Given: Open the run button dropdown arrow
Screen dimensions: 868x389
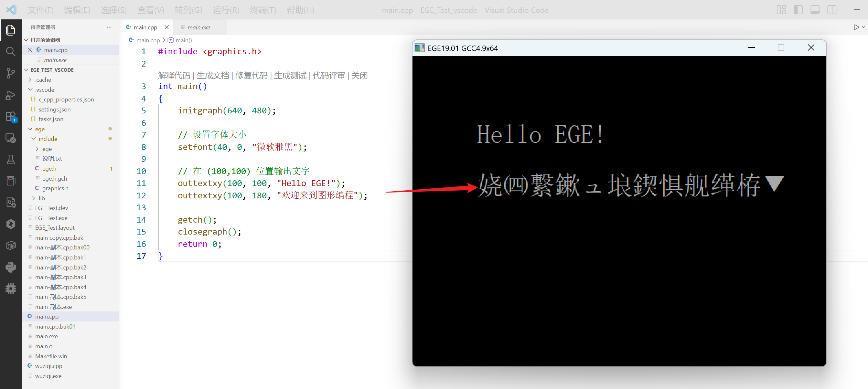Looking at the screenshot, I should coord(863,27).
